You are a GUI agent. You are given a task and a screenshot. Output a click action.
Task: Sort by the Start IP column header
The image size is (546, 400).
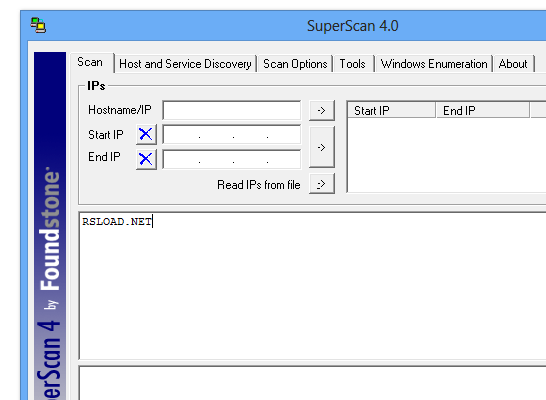coord(392,110)
